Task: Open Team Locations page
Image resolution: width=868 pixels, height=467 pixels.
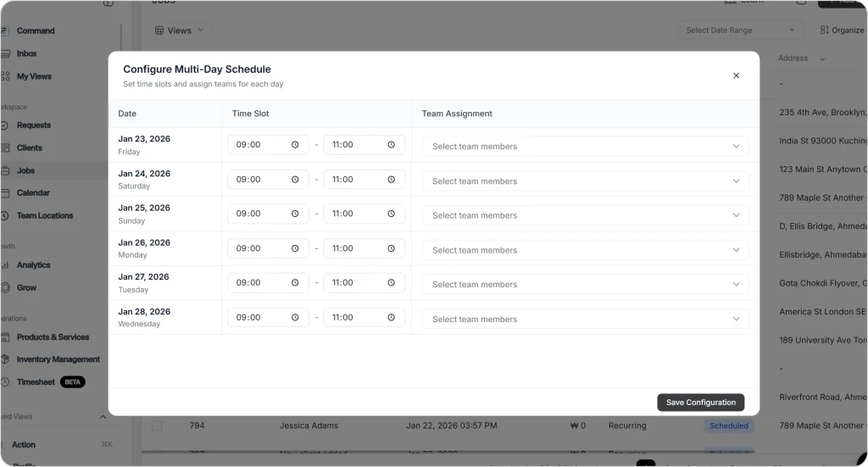Action: (x=45, y=215)
